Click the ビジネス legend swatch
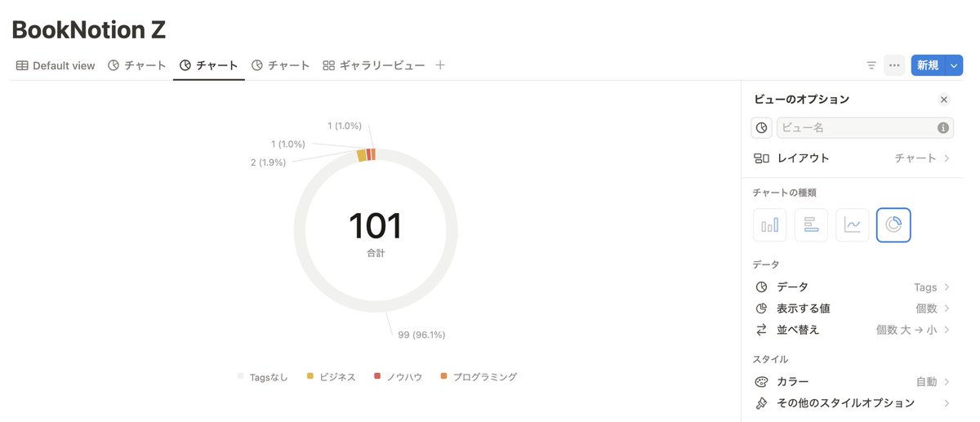Viewport: 980px width, 422px height. click(310, 376)
